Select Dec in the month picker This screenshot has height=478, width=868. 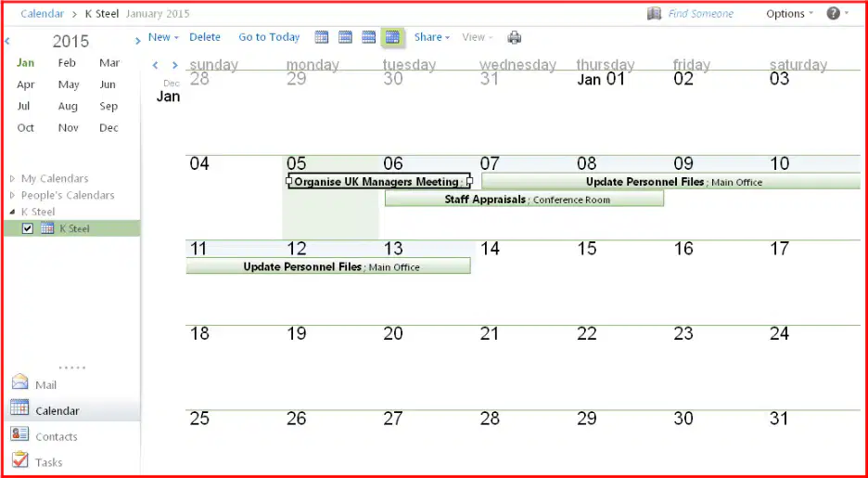(x=108, y=127)
